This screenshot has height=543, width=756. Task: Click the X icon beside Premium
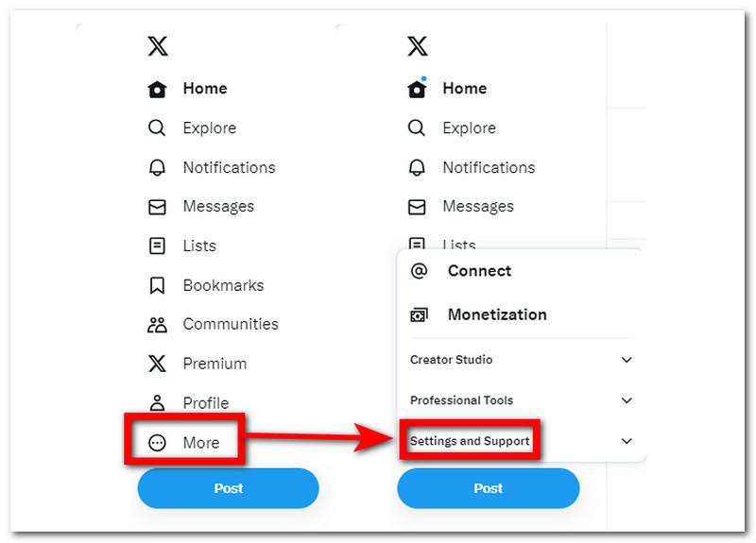(157, 364)
